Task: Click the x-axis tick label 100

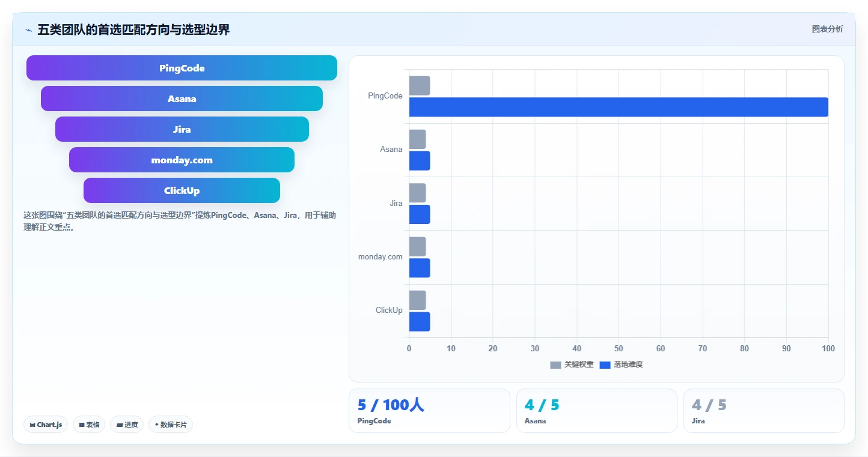Action: (828, 348)
